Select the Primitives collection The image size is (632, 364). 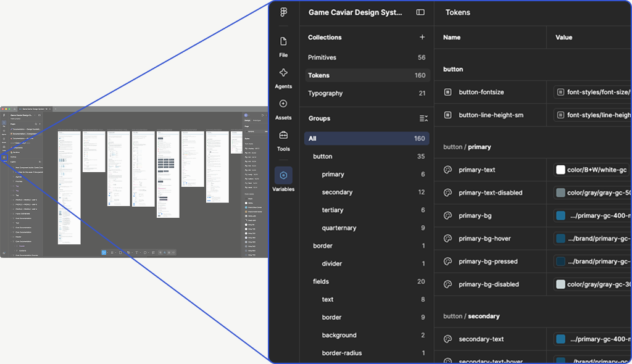(x=367, y=57)
